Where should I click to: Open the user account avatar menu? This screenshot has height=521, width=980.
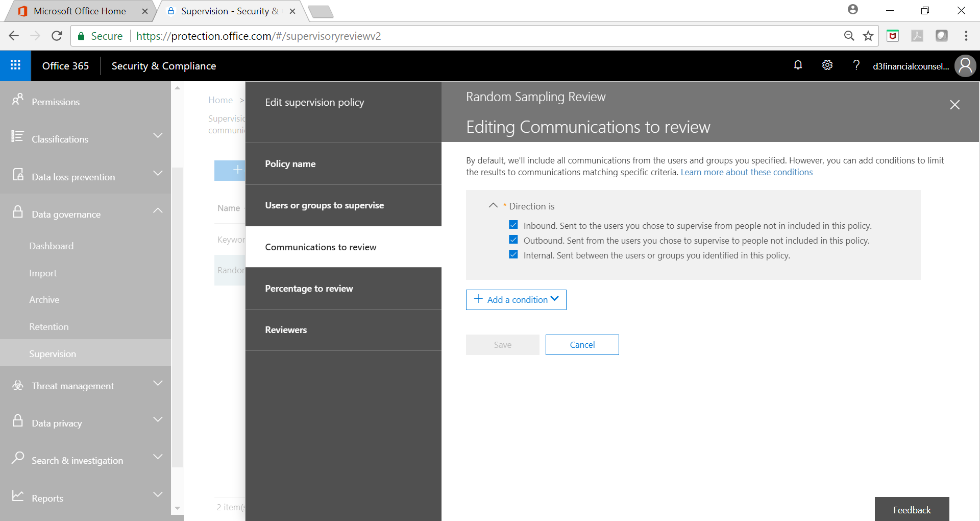tap(965, 66)
